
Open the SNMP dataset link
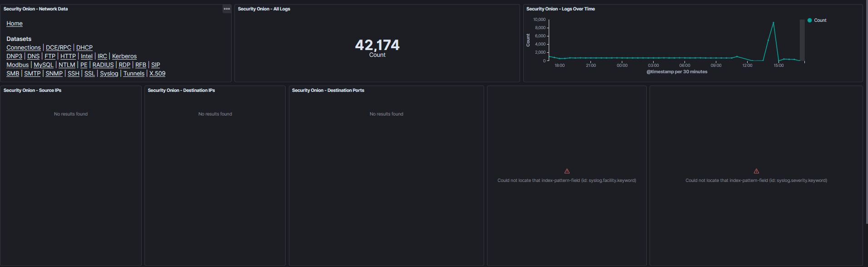(x=54, y=73)
